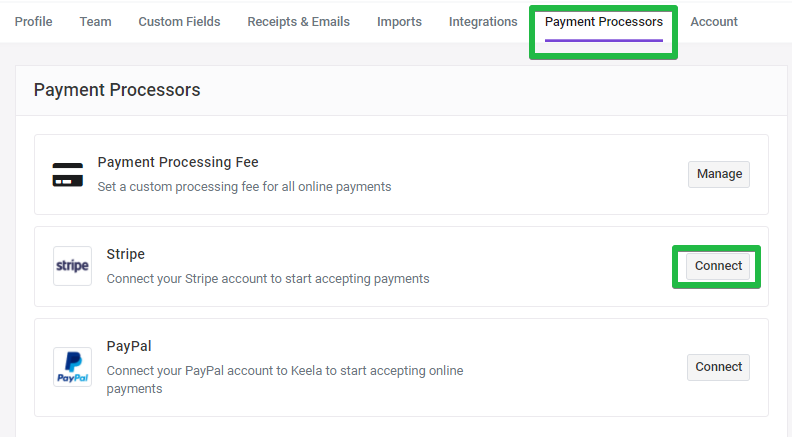Image resolution: width=792 pixels, height=437 pixels.
Task: Click Manage for Payment Processing Fee
Action: (x=719, y=174)
